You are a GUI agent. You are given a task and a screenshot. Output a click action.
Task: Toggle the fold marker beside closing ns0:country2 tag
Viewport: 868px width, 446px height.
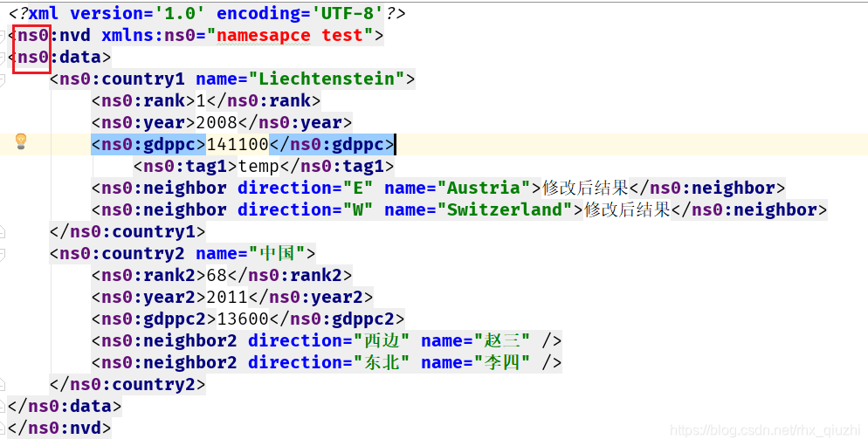pos(3,385)
